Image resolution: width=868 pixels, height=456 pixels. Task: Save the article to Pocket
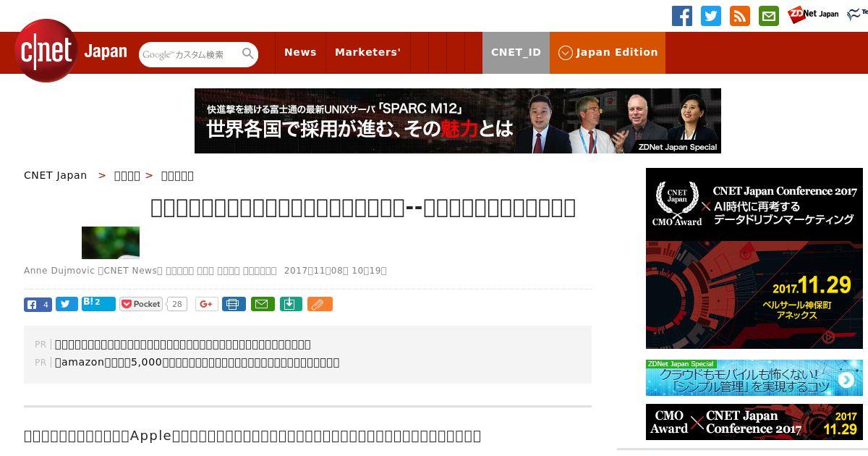coord(141,304)
